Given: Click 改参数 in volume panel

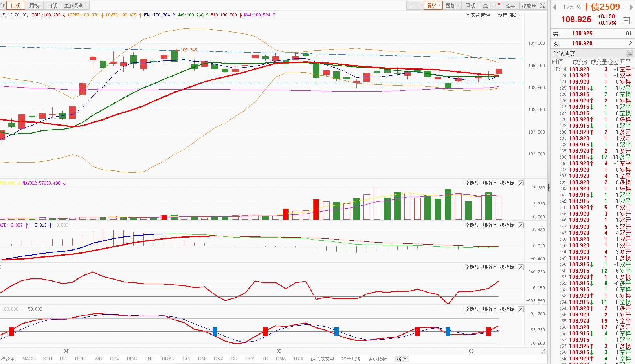Looking at the screenshot, I should [x=472, y=183].
